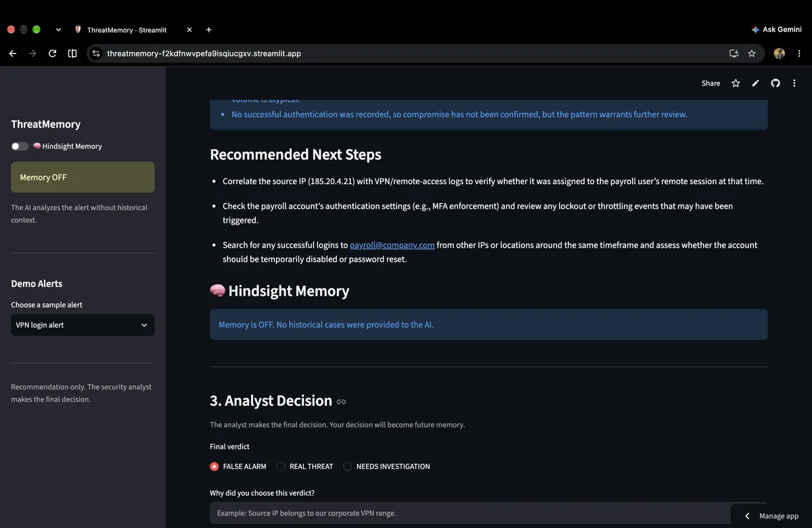Screen dimensions: 812x528
Task: Click 'Why did you choose this verdict?' label
Action: (262, 493)
